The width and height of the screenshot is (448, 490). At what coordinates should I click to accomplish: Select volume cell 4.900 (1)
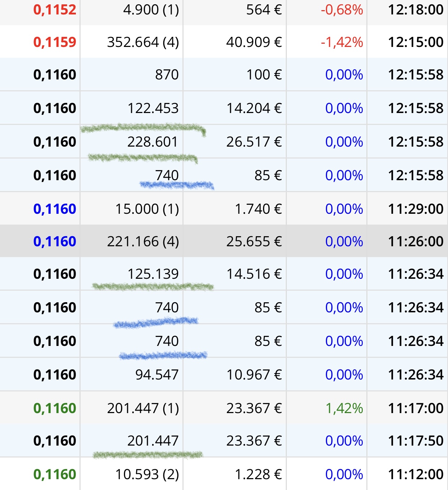pos(151,10)
